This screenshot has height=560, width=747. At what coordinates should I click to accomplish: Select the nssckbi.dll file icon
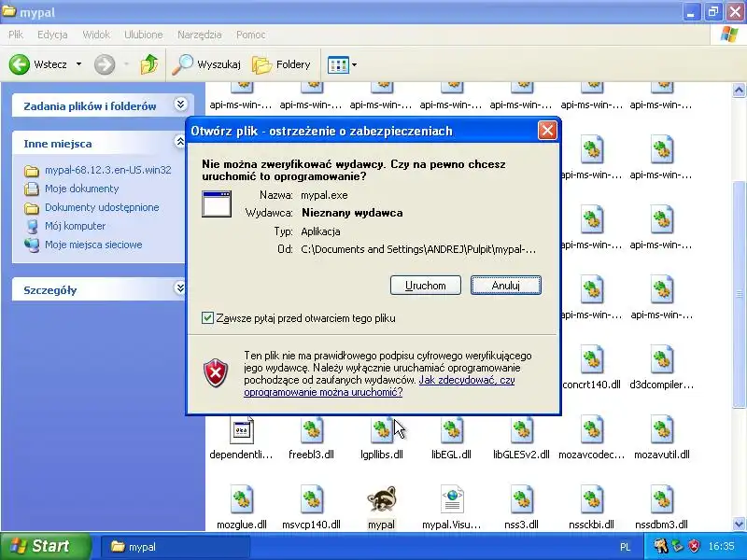[591, 499]
